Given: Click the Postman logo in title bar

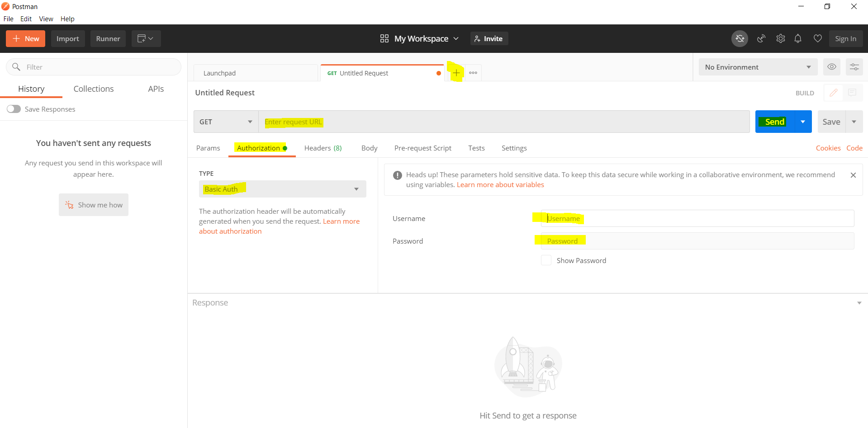Looking at the screenshot, I should pos(5,6).
